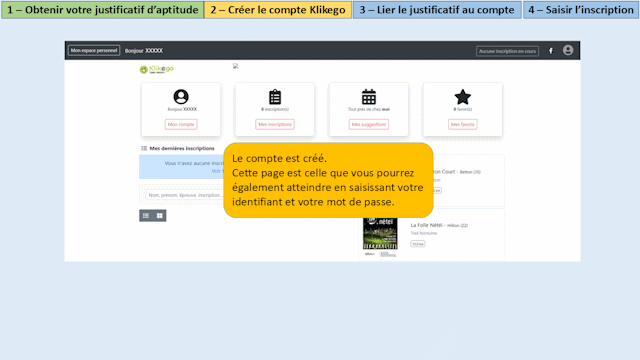640x360 pixels.
Task: Click Aucune inscription en cours button
Action: (507, 51)
